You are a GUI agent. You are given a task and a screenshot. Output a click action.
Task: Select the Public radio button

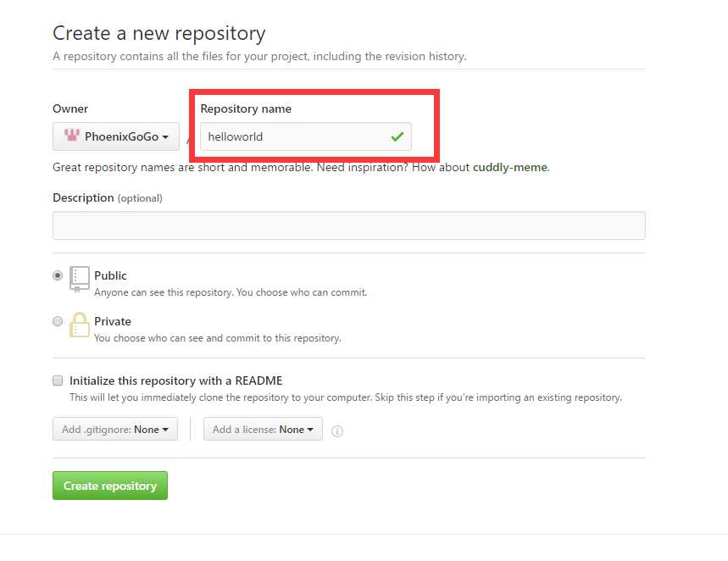click(x=58, y=275)
